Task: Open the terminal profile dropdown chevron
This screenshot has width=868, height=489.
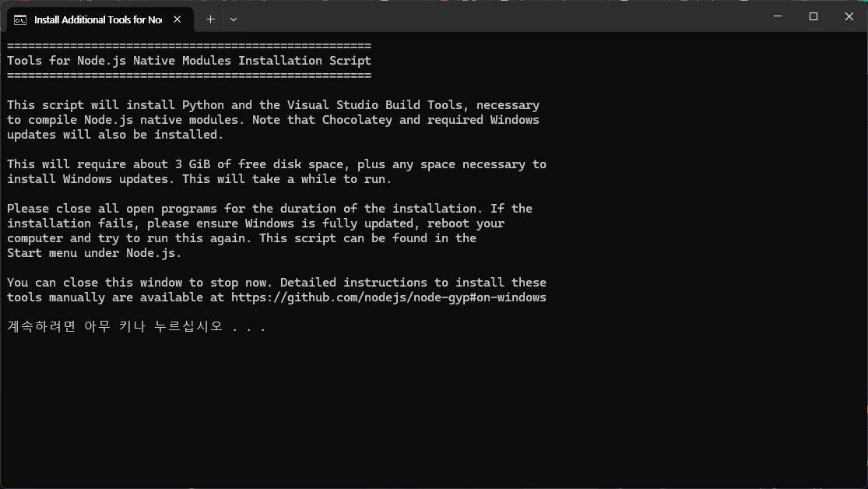Action: (x=234, y=19)
